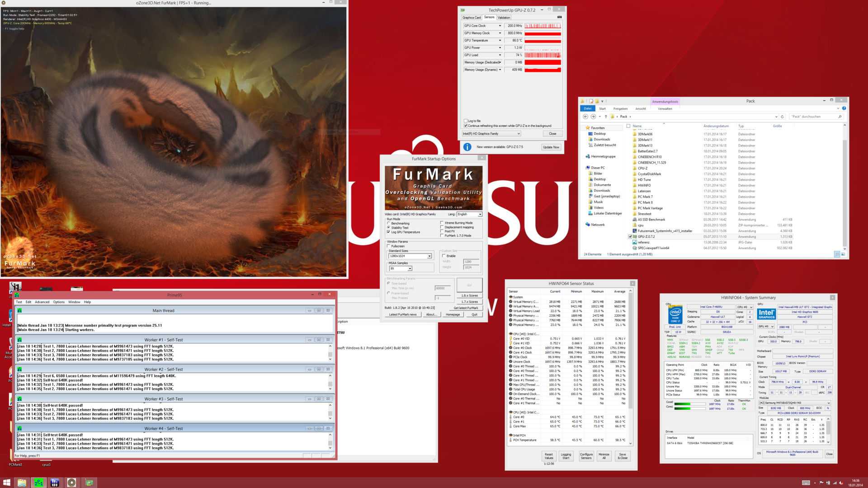Click Reset Values in HWiNFO sensors
Viewport: 868px width, 488px height.
point(549,456)
